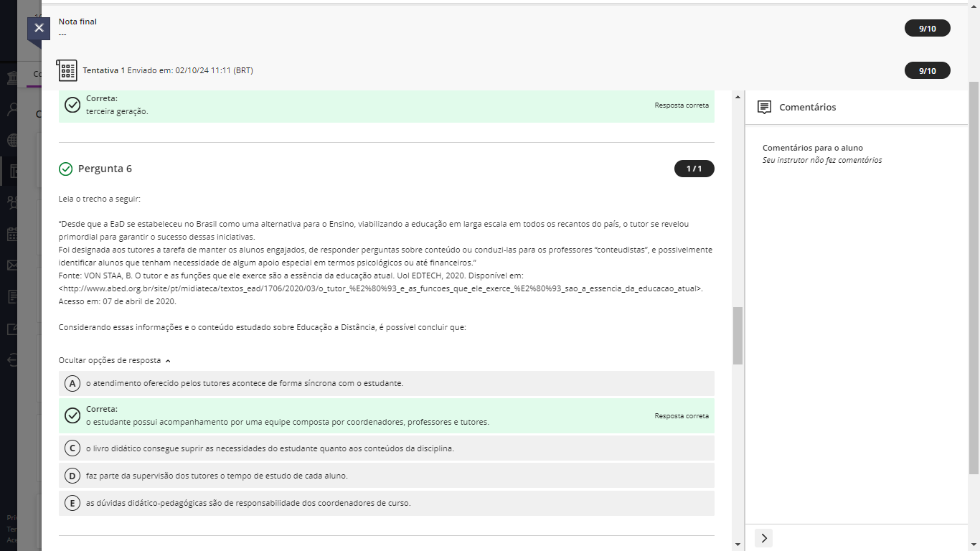Click the 9/10 score badge beside Nota final
The width and height of the screenshot is (980, 551).
927,29
